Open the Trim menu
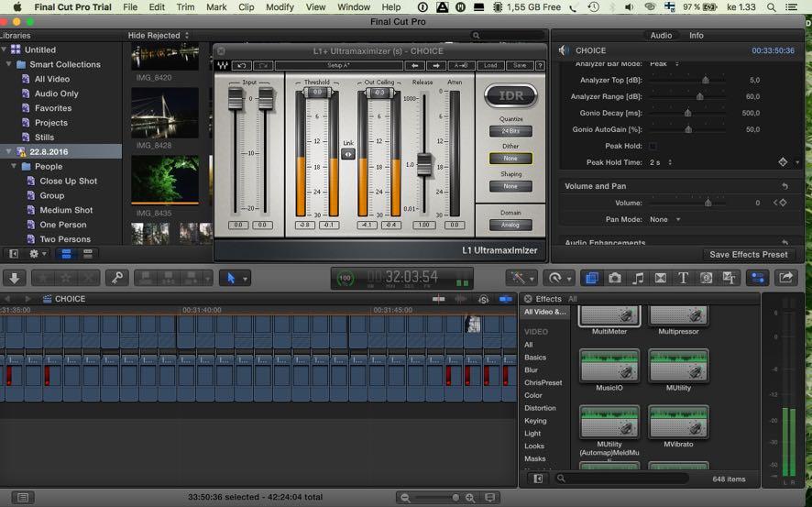The height and width of the screenshot is (507, 812). point(185,7)
